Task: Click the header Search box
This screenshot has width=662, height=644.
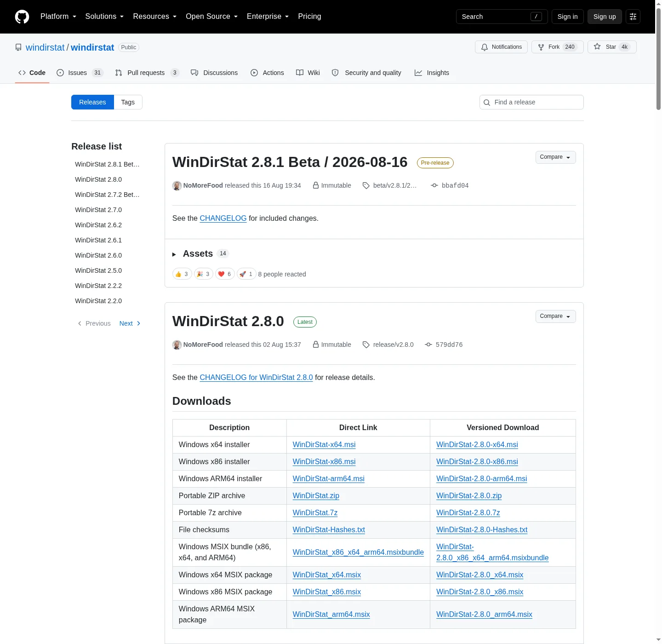Action: click(502, 17)
